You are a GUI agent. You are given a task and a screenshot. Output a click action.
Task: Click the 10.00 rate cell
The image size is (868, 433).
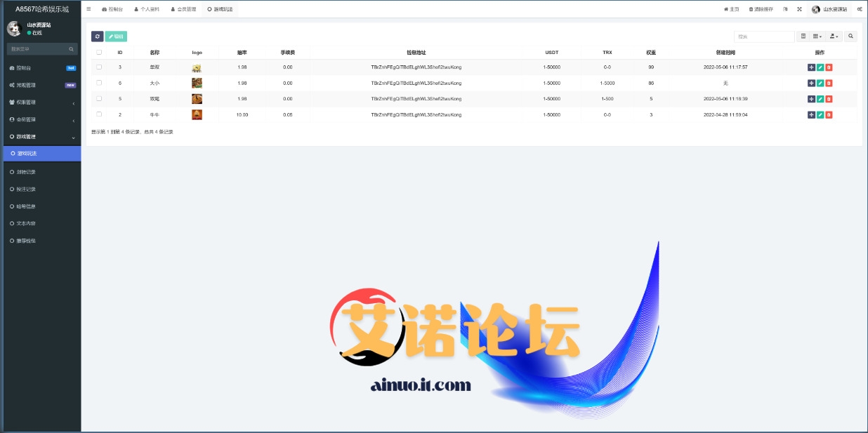[242, 114]
